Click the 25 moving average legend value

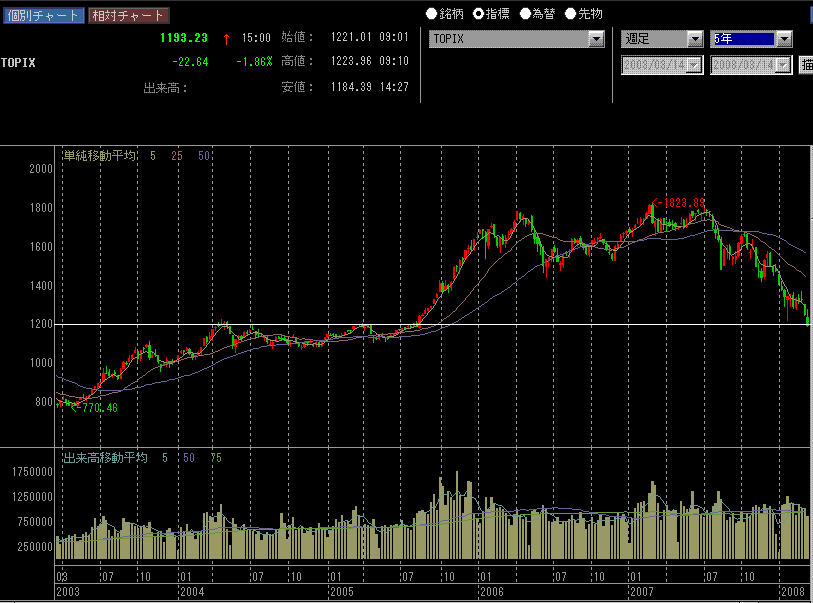(176, 156)
